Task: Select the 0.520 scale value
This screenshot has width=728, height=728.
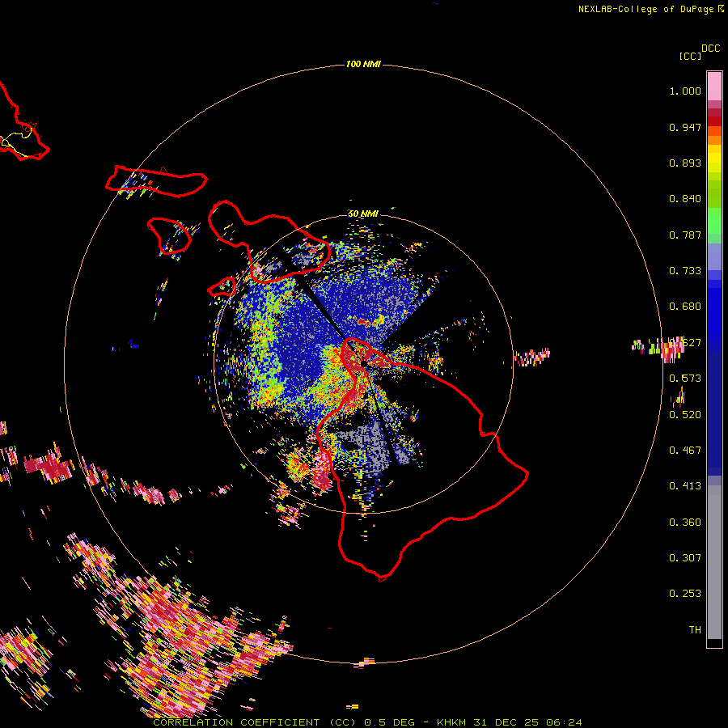Action: tap(685, 415)
